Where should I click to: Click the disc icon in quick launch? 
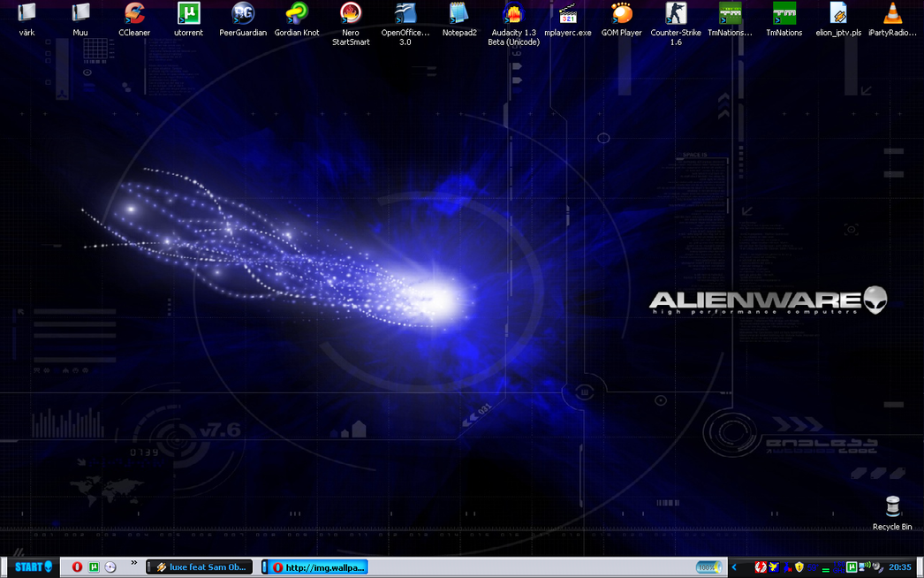point(110,567)
